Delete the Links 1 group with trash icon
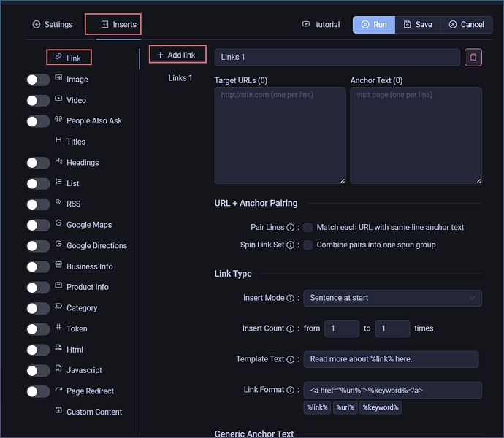504x438 pixels. click(x=473, y=57)
